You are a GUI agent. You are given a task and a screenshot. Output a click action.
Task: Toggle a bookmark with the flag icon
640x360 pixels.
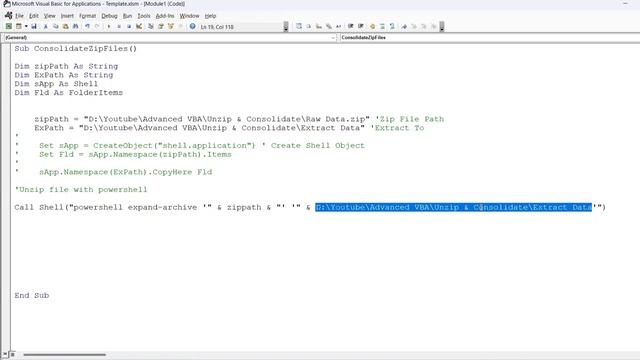pyautogui.click(x=404, y=27)
